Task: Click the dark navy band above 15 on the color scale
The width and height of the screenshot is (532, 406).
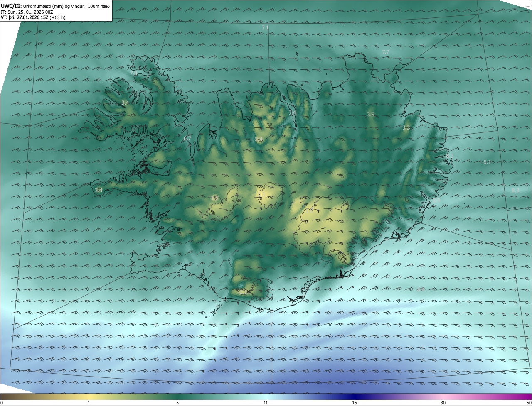Action: click(x=355, y=396)
